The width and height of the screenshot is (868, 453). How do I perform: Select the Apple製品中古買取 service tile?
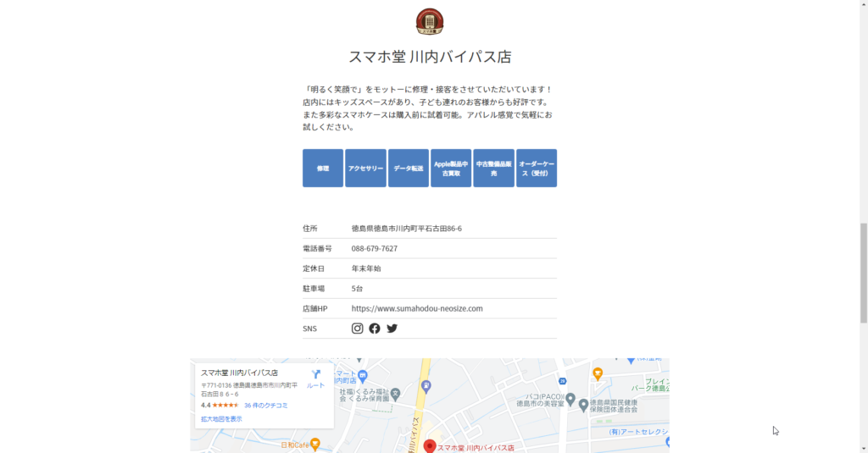coord(451,168)
